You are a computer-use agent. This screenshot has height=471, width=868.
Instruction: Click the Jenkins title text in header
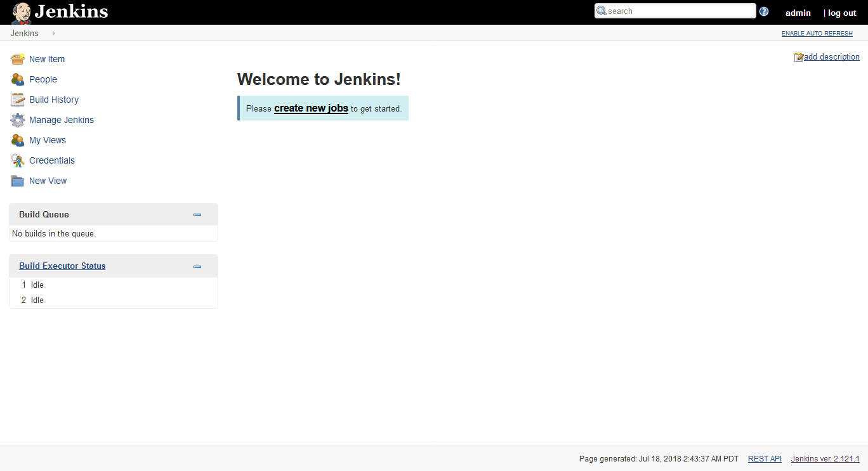(x=71, y=11)
